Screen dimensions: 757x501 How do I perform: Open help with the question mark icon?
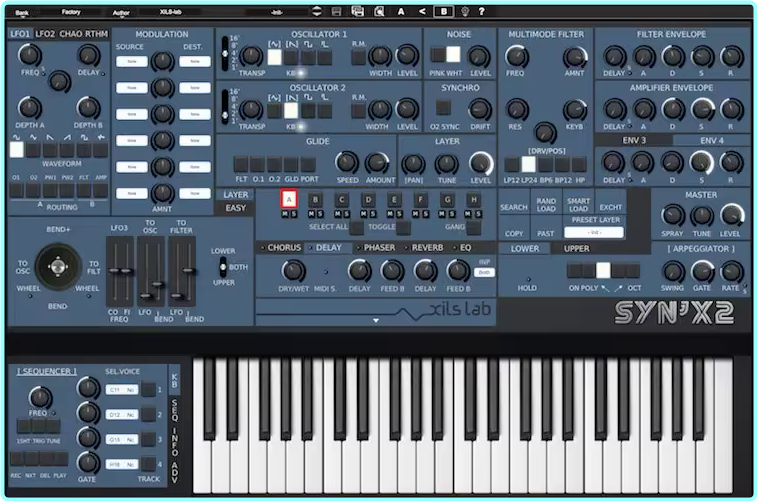coord(481,12)
